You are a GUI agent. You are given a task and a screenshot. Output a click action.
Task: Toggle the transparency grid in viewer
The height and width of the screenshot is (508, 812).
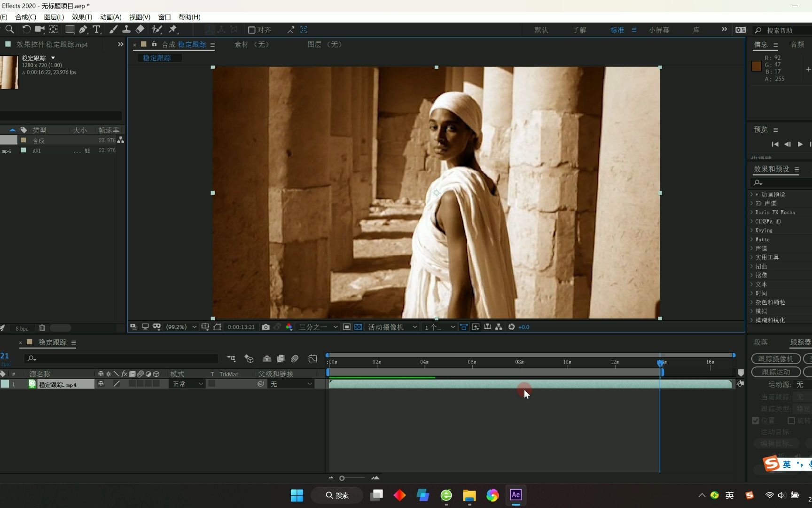pos(358,327)
